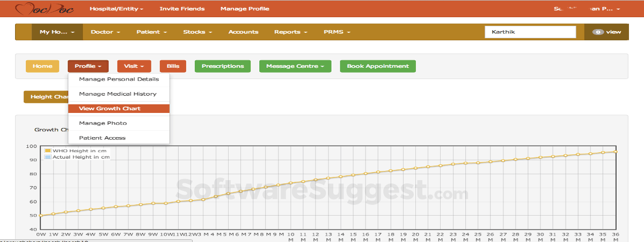The width and height of the screenshot is (644, 242).
Task: Click the 0W data point on the chart
Action: click(41, 216)
